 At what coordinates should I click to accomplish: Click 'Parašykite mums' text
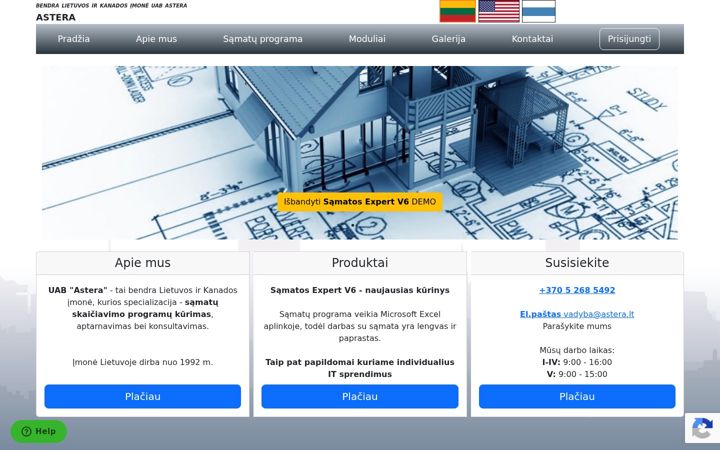pos(577,326)
